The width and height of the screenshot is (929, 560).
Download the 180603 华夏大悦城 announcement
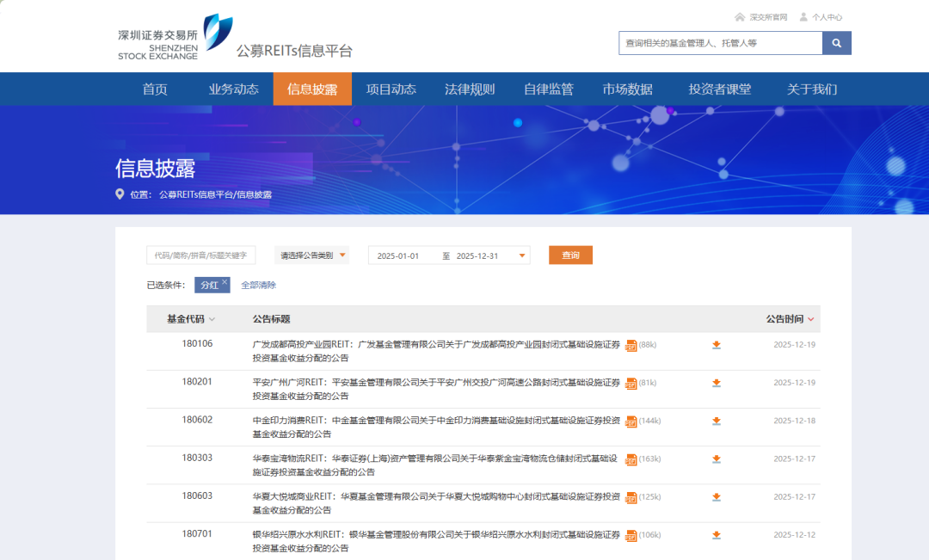point(716,497)
